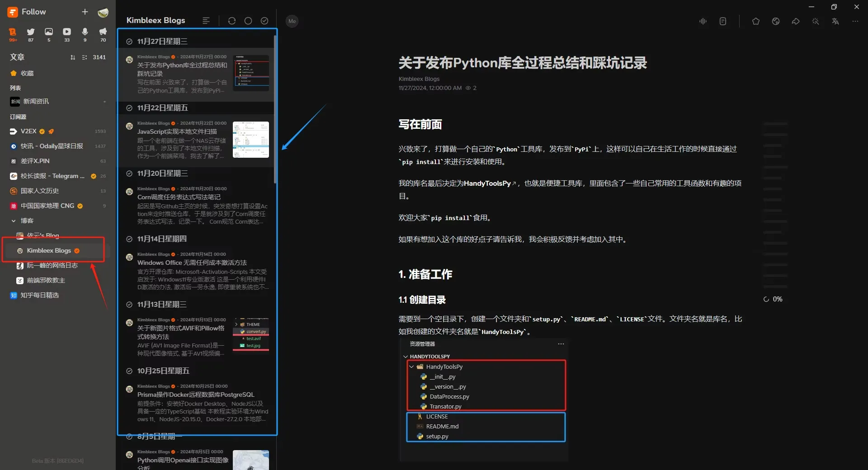
Task: Toggle unread-only filter circle icon
Action: 248,21
